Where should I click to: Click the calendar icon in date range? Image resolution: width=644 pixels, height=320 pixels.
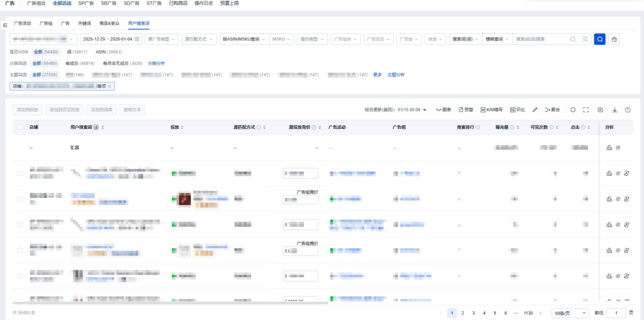tap(137, 39)
